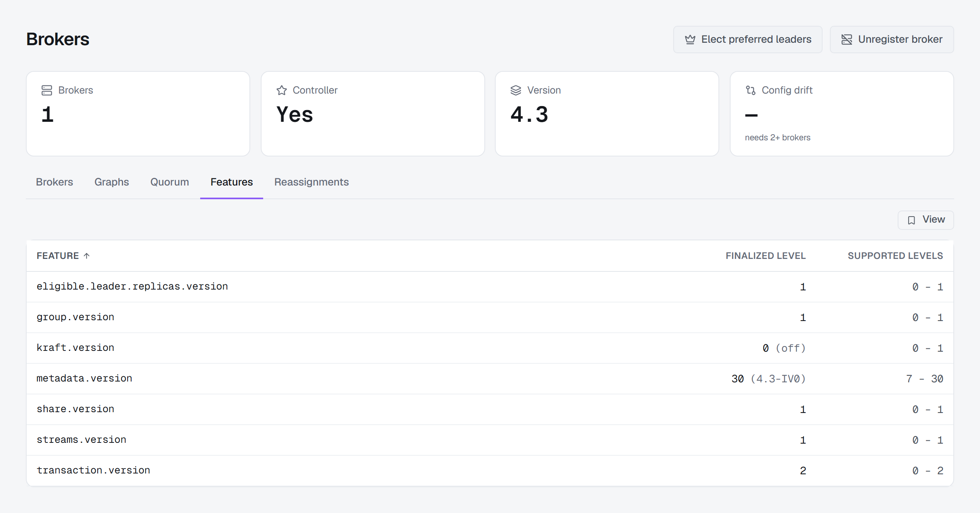The image size is (980, 513).
Task: Click the '30 (4.3-IV0)' finalized level value
Action: point(769,379)
